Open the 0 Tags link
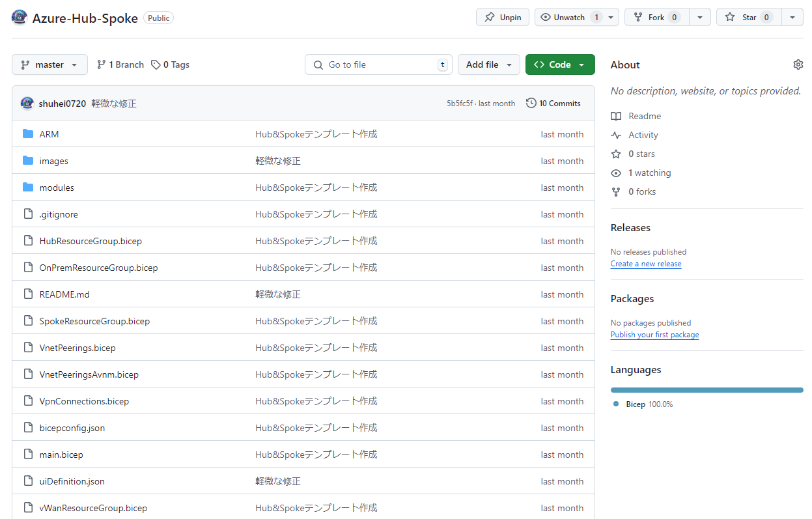The height and width of the screenshot is (519, 812). (x=170, y=64)
